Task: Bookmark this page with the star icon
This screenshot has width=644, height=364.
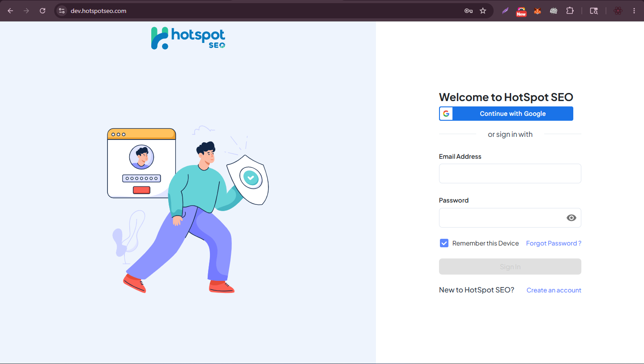Action: click(x=483, y=11)
